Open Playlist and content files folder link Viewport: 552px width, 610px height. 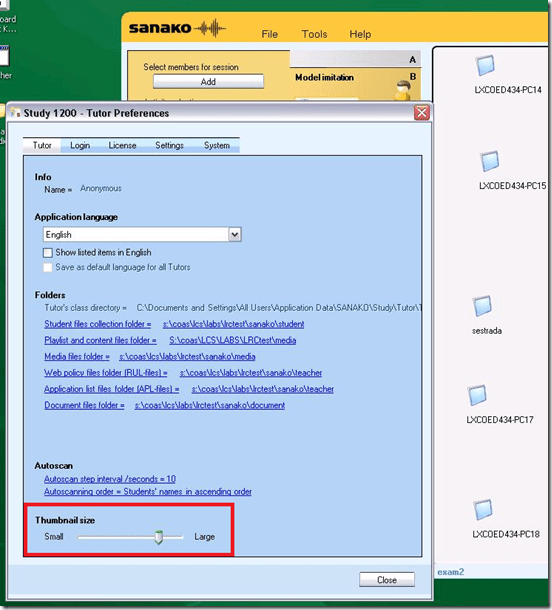pyautogui.click(x=100, y=340)
